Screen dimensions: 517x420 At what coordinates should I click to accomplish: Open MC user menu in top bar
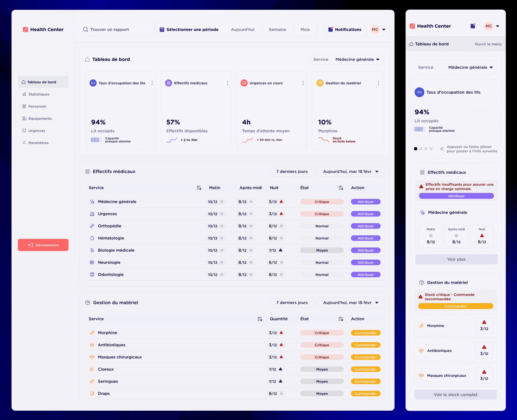click(378, 30)
